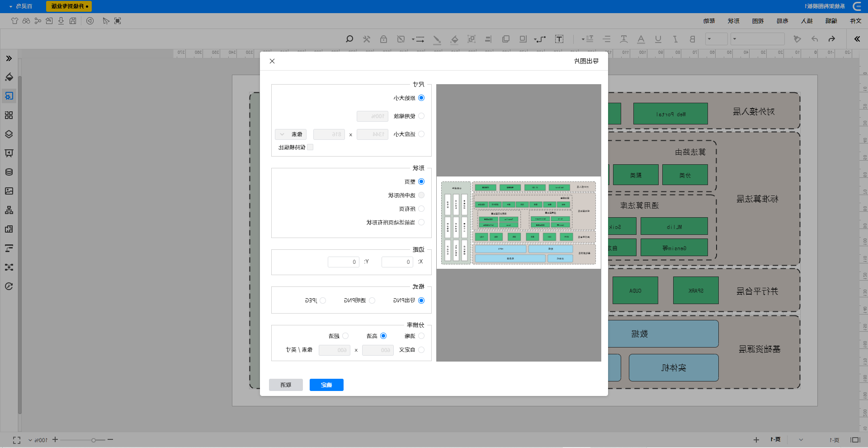Image resolution: width=868 pixels, height=448 pixels.
Task: Click the format painter icon
Action: 797,39
